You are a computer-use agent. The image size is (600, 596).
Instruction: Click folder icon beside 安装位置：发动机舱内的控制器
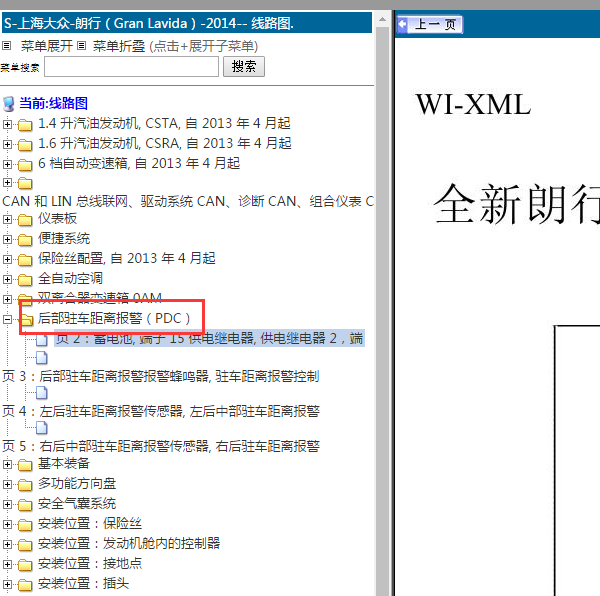click(x=25, y=545)
